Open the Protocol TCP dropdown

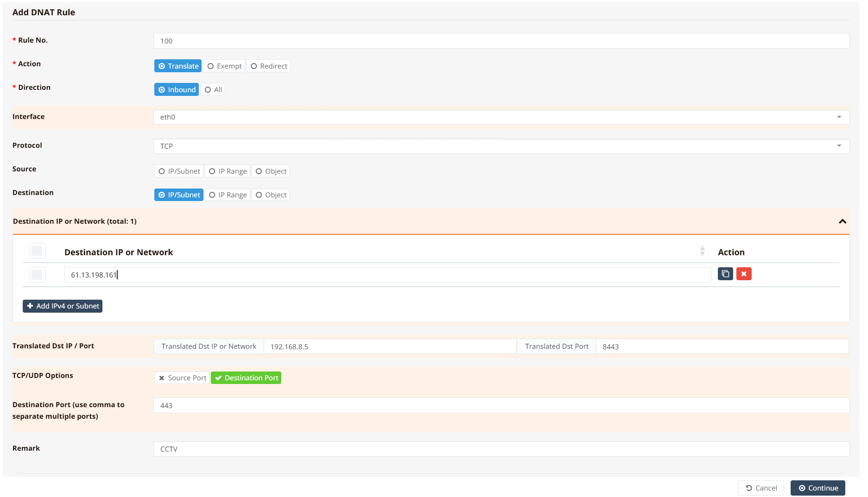tap(501, 146)
